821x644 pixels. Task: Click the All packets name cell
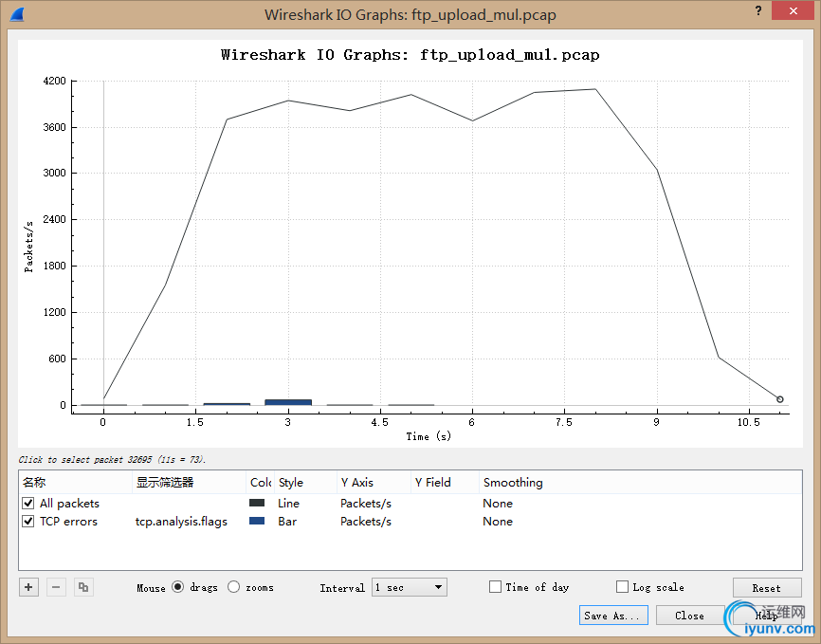coord(69,504)
